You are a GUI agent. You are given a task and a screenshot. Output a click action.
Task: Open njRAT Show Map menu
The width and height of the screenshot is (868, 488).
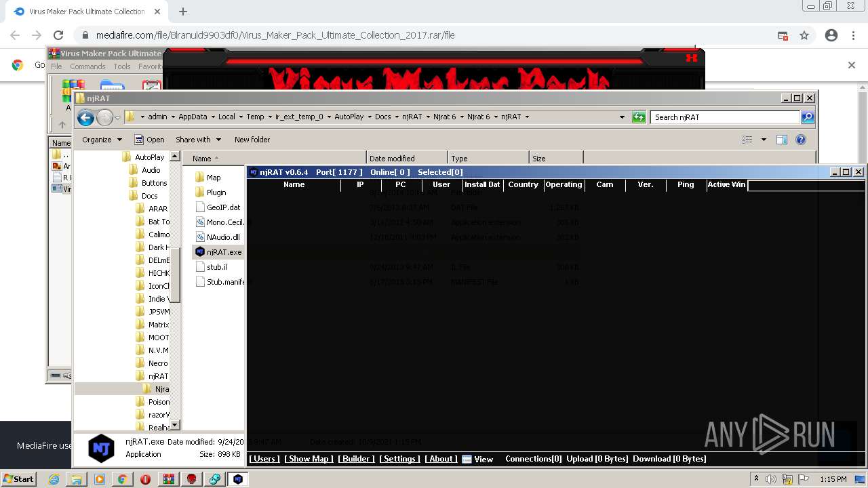309,459
